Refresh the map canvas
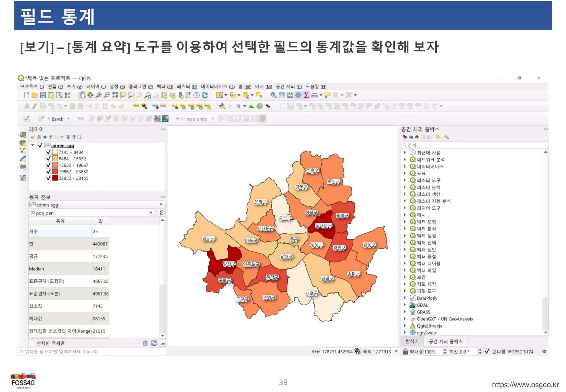This screenshot has width=566, height=392. (x=205, y=95)
